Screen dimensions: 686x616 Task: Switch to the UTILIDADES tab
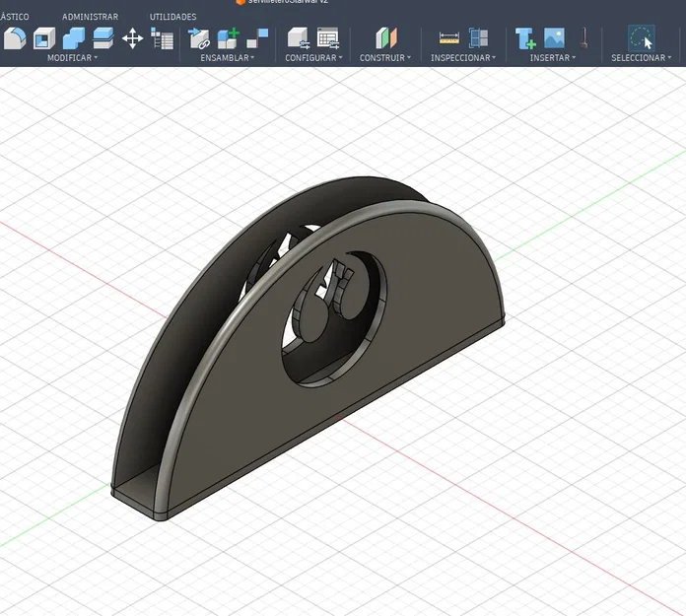[x=172, y=17]
